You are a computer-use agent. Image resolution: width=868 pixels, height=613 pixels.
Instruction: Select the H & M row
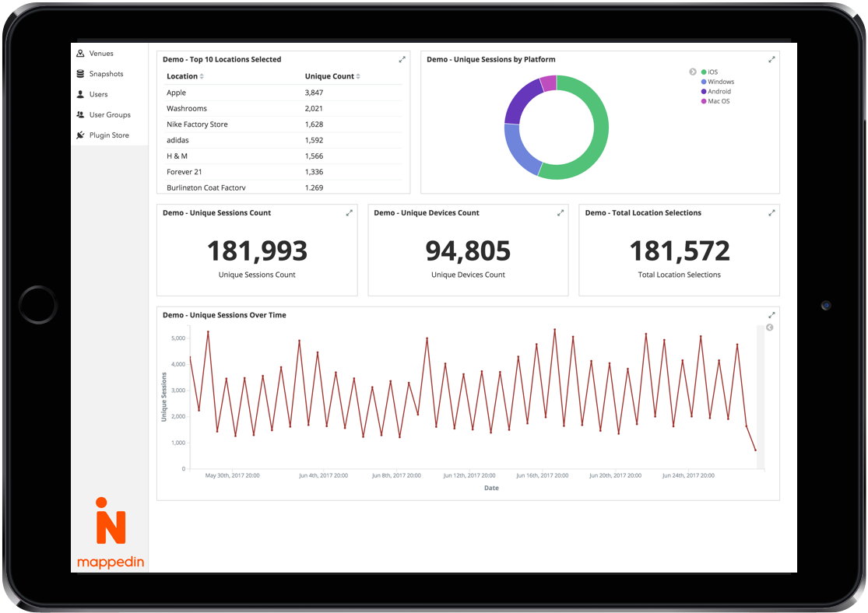pos(284,156)
